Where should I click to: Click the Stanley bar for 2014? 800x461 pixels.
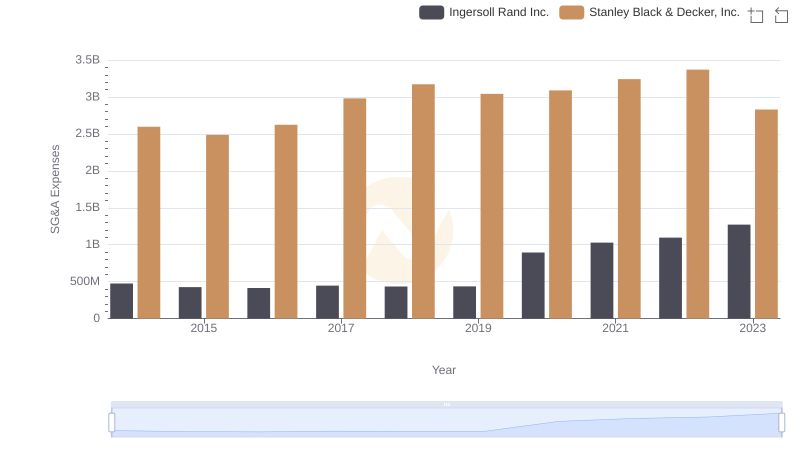pos(149,222)
